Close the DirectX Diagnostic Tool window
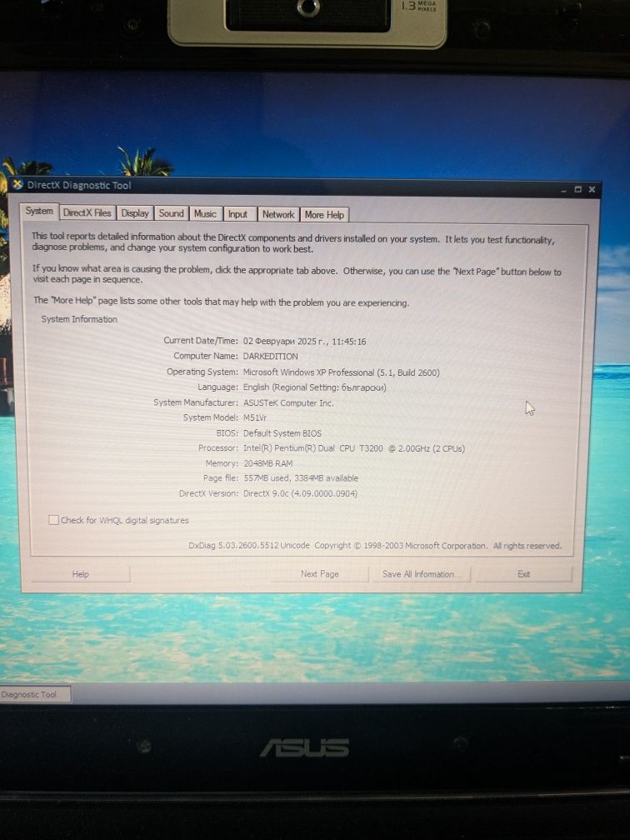 [592, 189]
